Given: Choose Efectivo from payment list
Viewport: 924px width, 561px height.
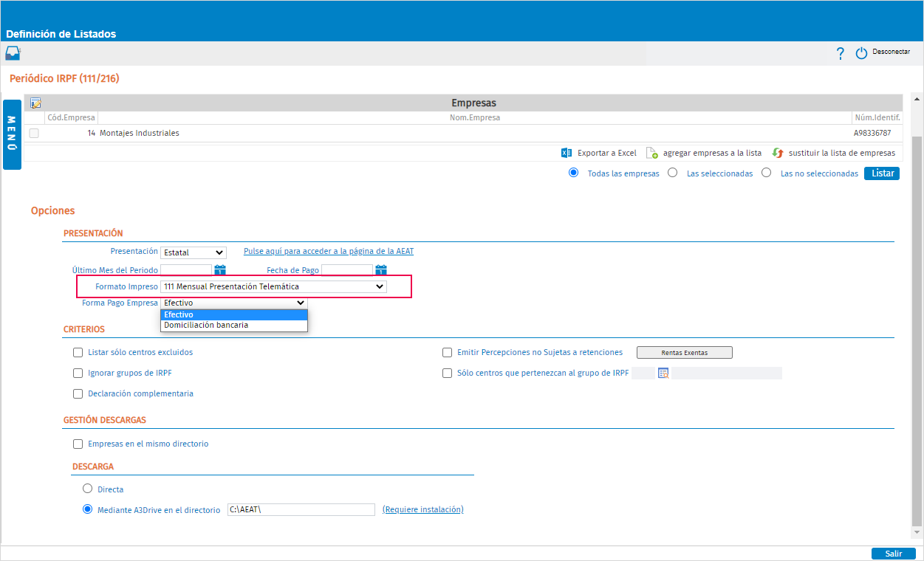Looking at the screenshot, I should click(x=234, y=314).
